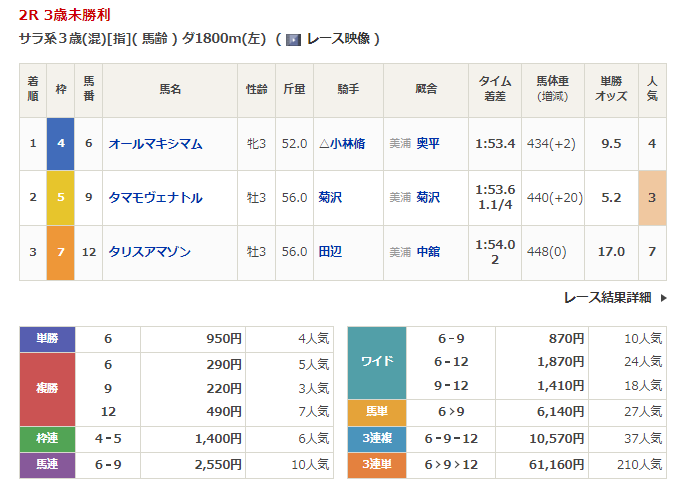
Task: Click the arrow icon after レース結果詳細
Action: click(x=662, y=297)
